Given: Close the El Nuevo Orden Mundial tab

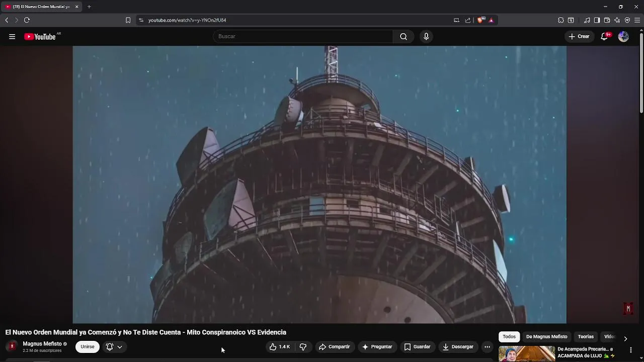Looking at the screenshot, I should 77,7.
